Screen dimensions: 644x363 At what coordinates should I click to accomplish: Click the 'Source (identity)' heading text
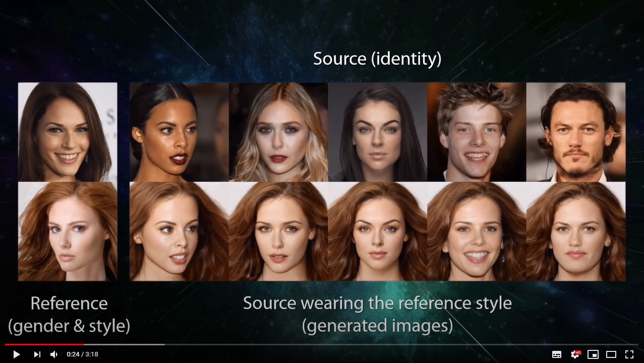[x=377, y=59]
